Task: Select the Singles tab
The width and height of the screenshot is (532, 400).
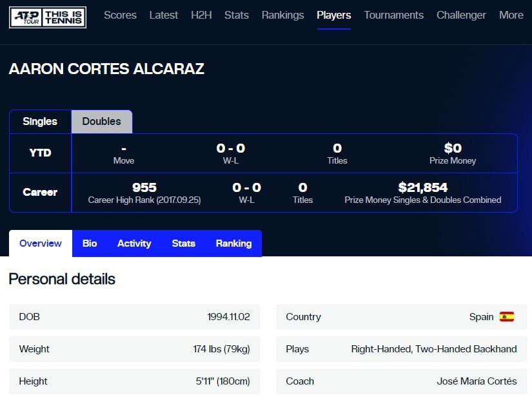Action: tap(40, 121)
